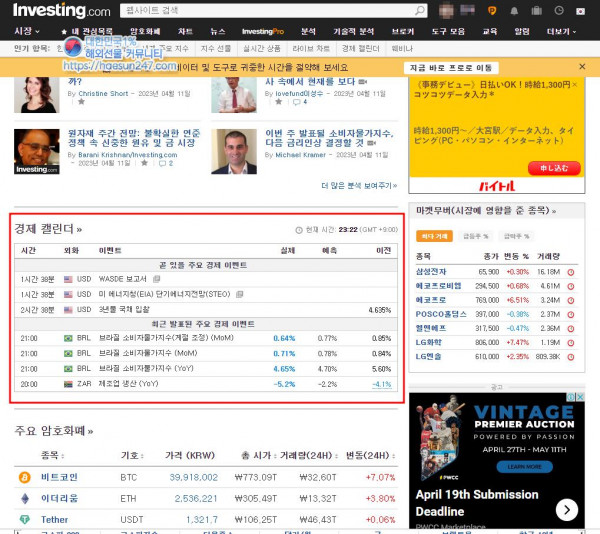Viewport: 600px width, 534px height.
Task: Click the red 申し込む ad button
Action: (554, 168)
